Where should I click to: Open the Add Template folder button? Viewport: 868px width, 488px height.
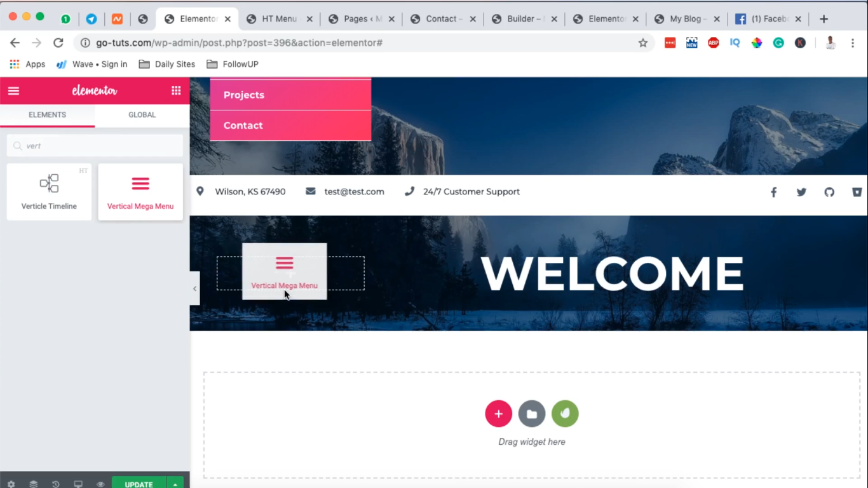[x=532, y=414]
